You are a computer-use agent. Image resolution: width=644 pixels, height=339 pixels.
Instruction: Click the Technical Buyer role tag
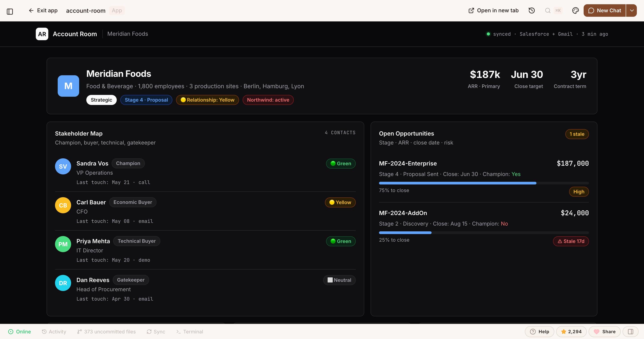pos(136,241)
